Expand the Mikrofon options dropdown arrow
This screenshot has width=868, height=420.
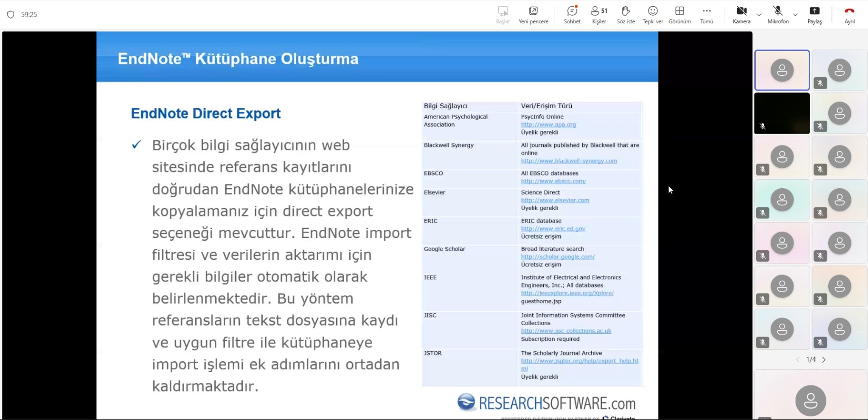[795, 15]
